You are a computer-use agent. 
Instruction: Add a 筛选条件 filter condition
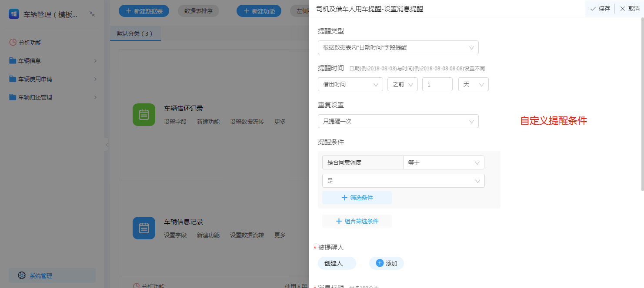pyautogui.click(x=357, y=198)
